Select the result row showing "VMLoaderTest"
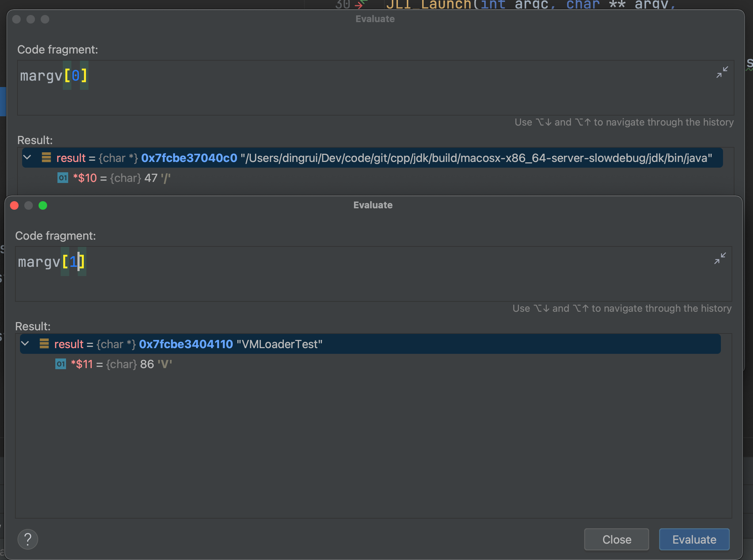The image size is (753, 560). [370, 344]
